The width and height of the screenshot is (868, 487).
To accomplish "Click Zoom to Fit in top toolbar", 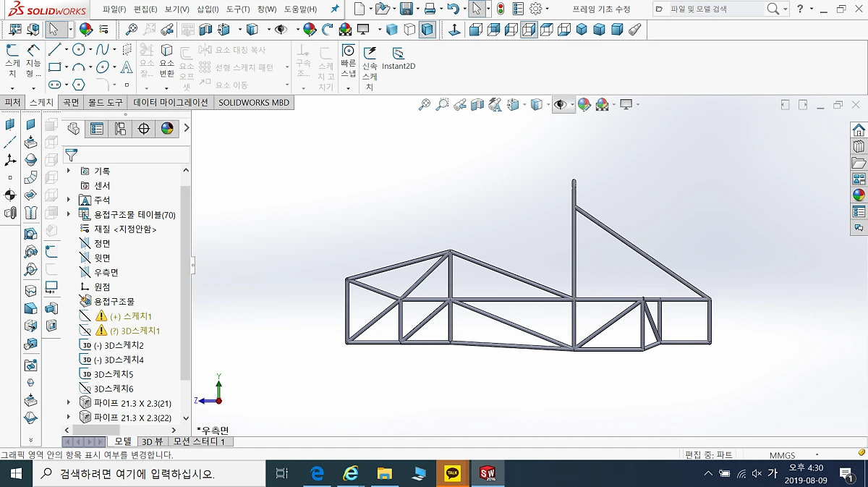I will (131, 30).
